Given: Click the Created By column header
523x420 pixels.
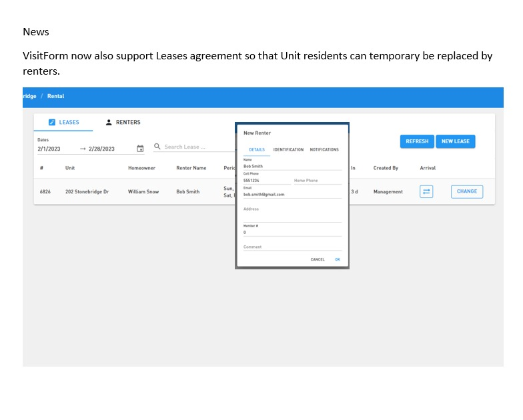Looking at the screenshot, I should [x=386, y=168].
